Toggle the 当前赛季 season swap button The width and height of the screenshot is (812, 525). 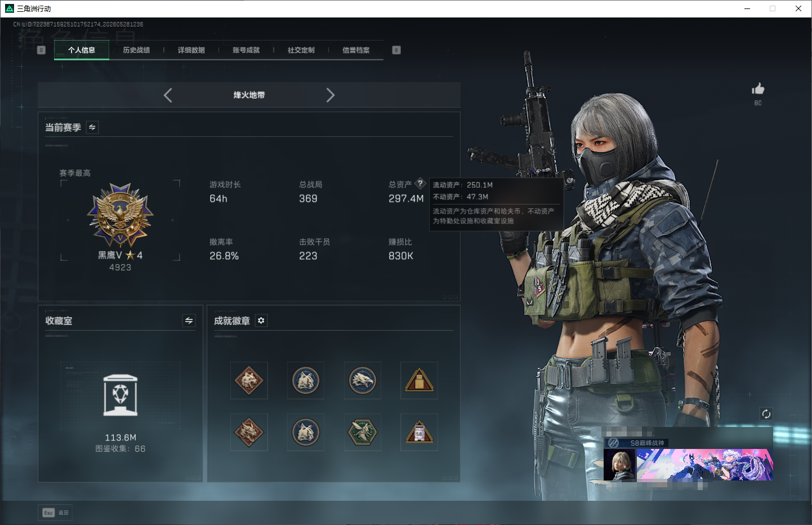tap(92, 127)
